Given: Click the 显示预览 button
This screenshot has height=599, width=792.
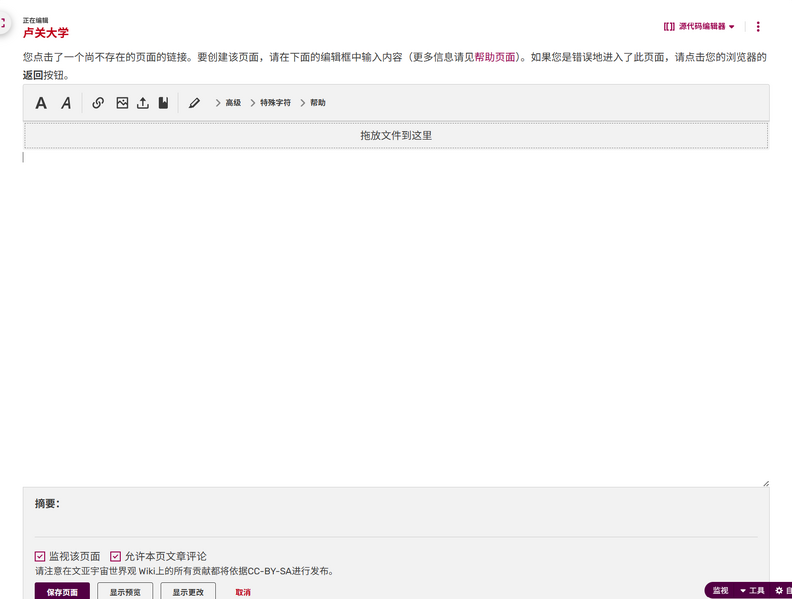Looking at the screenshot, I should [125, 591].
